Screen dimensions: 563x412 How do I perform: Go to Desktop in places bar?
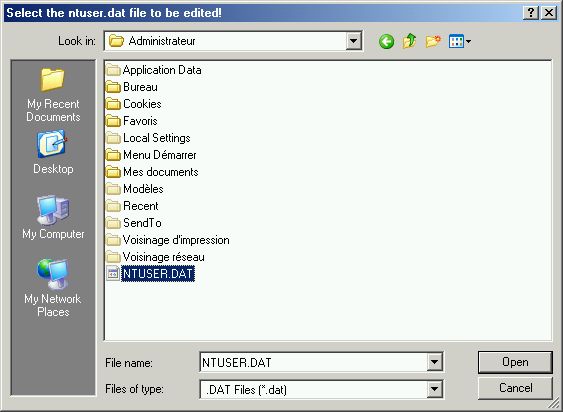(x=53, y=152)
